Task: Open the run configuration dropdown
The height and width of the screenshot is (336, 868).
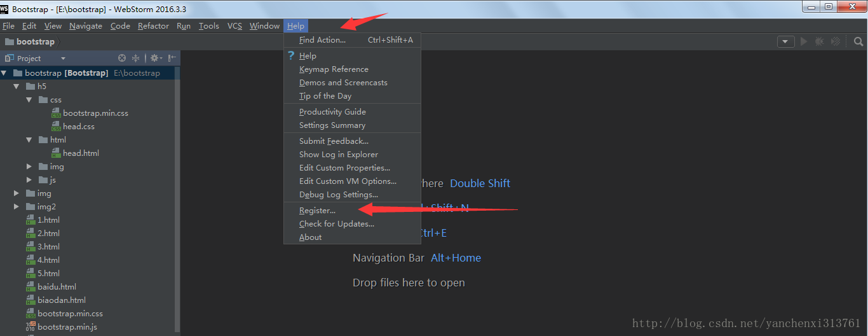Action: [786, 41]
